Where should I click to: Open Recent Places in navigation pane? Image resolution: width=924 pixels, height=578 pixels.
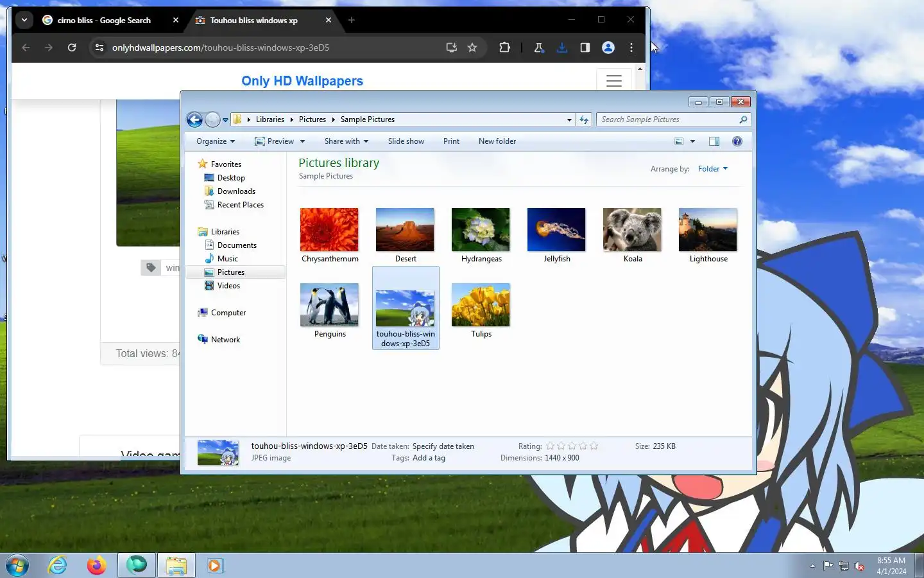point(234,205)
